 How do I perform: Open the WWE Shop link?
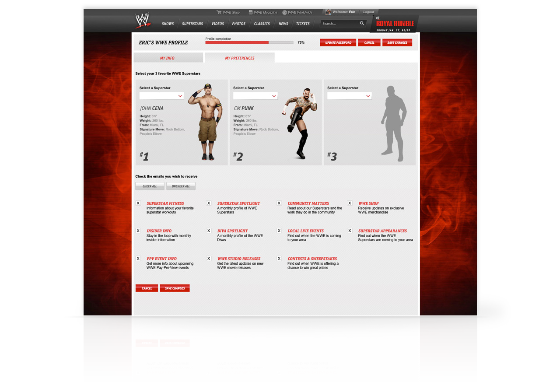click(x=231, y=12)
